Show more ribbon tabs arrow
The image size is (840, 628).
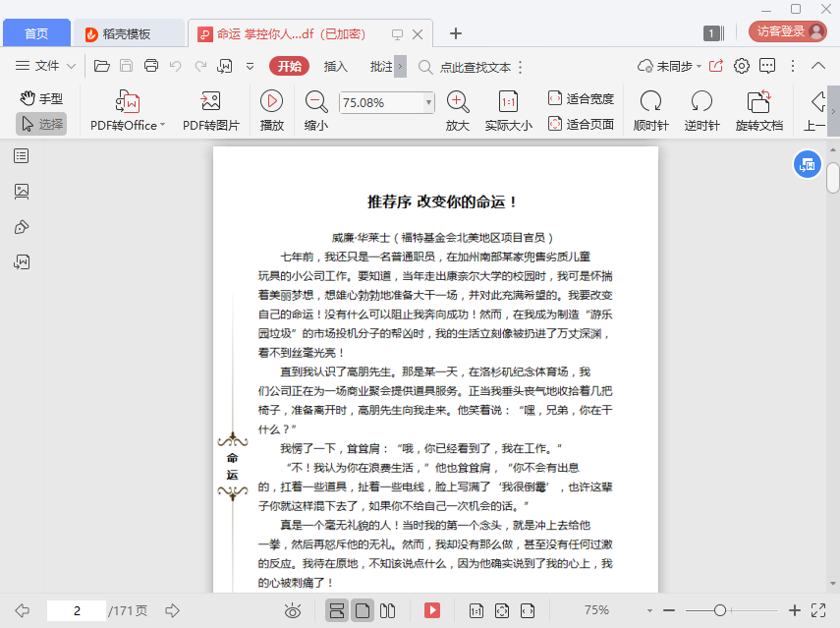[400, 67]
